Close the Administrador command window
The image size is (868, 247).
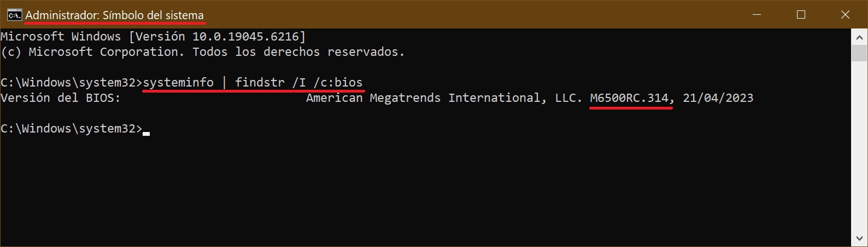tap(845, 15)
